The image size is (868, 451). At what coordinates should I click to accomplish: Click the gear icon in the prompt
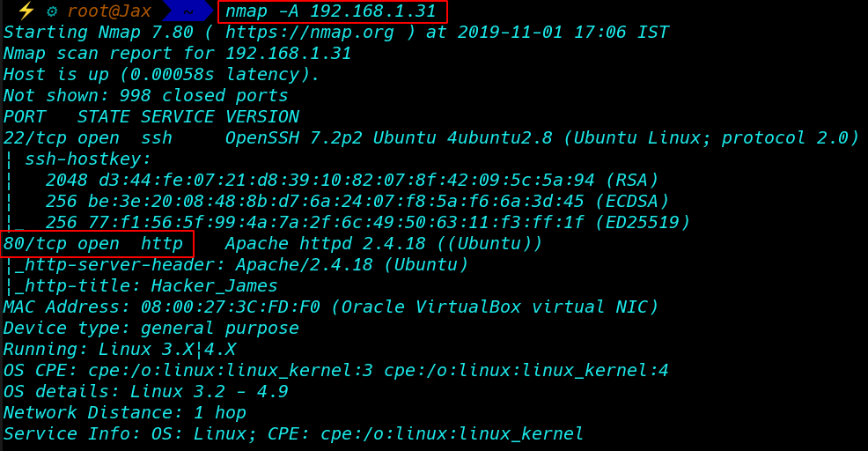point(52,11)
